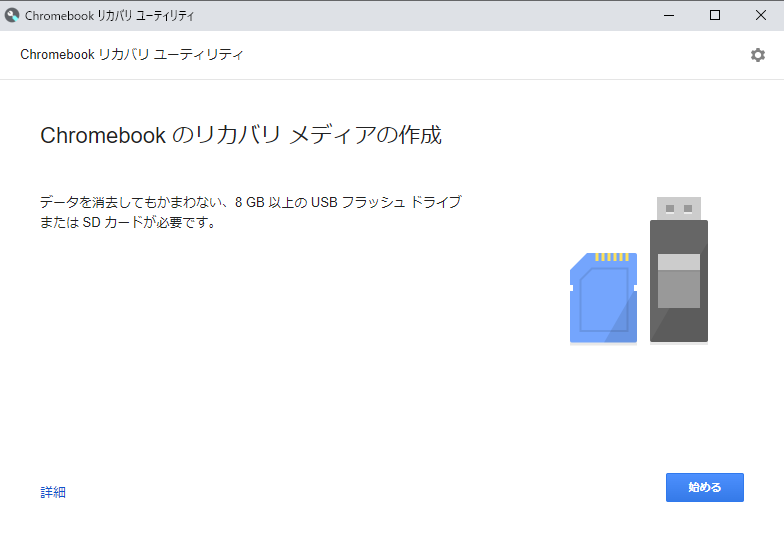Image resolution: width=784 pixels, height=542 pixels.
Task: Open the 詳細 link
Action: (x=53, y=492)
